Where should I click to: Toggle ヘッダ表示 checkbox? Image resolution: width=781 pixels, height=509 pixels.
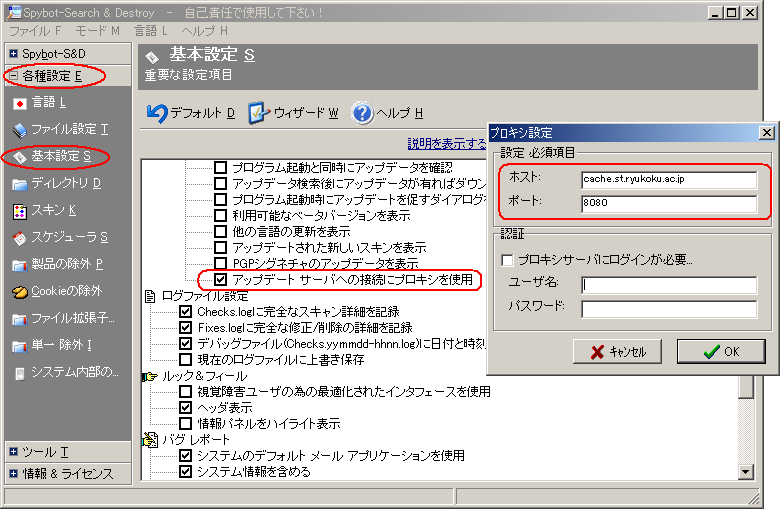click(185, 407)
